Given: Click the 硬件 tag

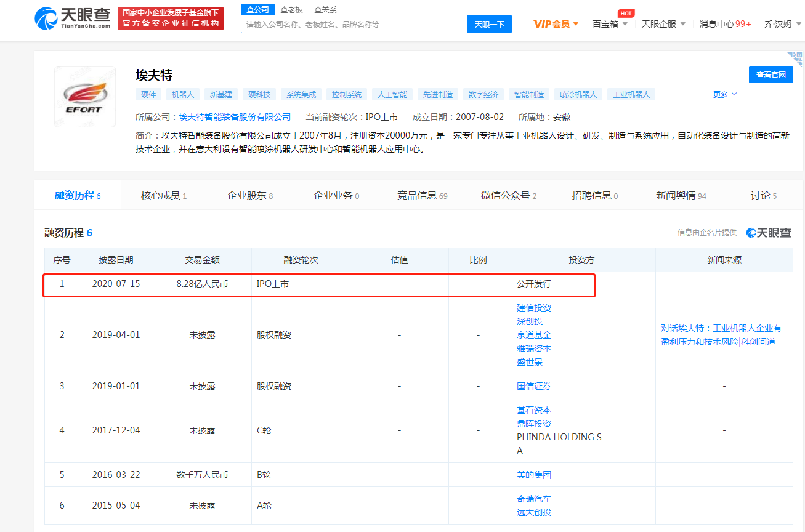Looking at the screenshot, I should [x=148, y=95].
